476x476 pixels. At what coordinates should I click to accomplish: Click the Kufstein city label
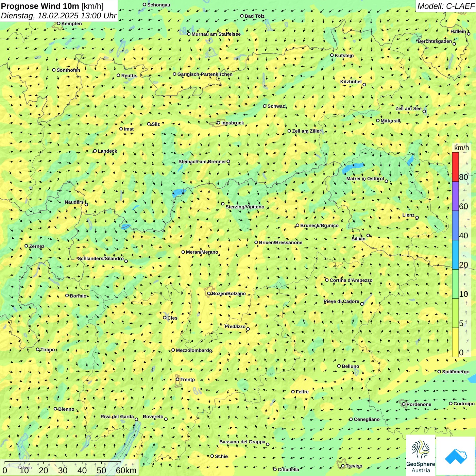coord(344,55)
